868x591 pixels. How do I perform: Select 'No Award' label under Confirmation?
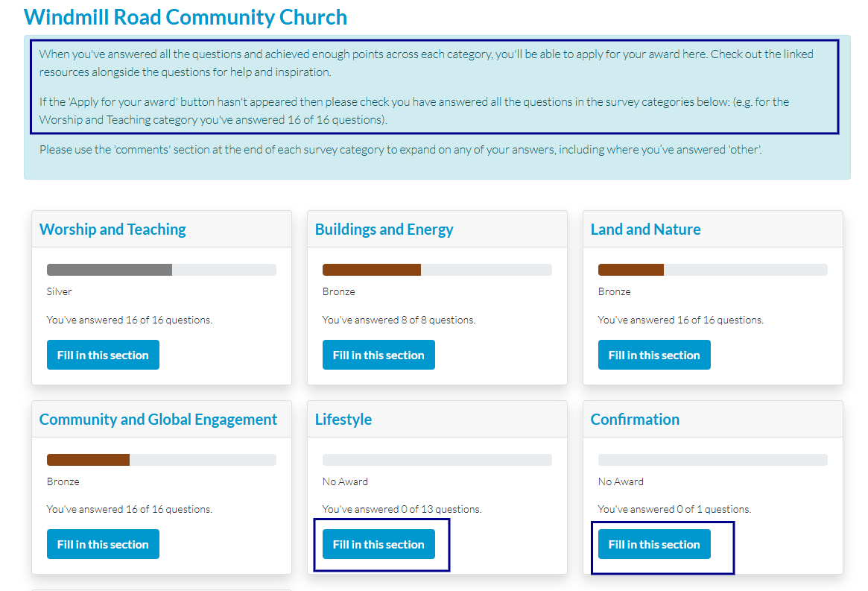coord(621,481)
